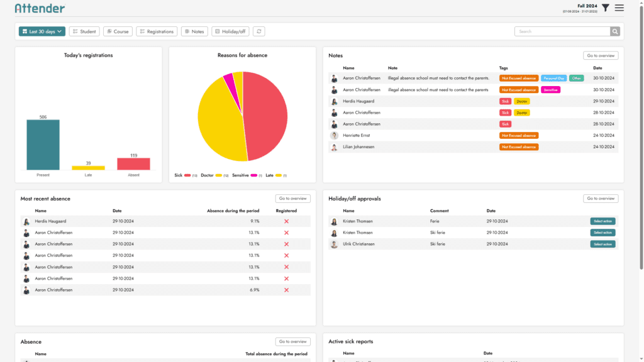This screenshot has width=644, height=362.
Task: Open the hamburger menu
Action: coord(619,8)
